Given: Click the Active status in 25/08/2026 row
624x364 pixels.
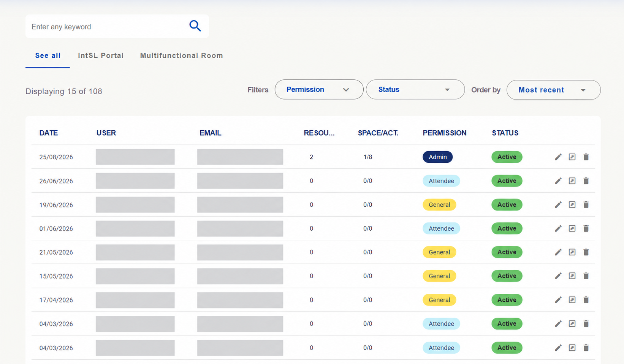Looking at the screenshot, I should click(507, 157).
